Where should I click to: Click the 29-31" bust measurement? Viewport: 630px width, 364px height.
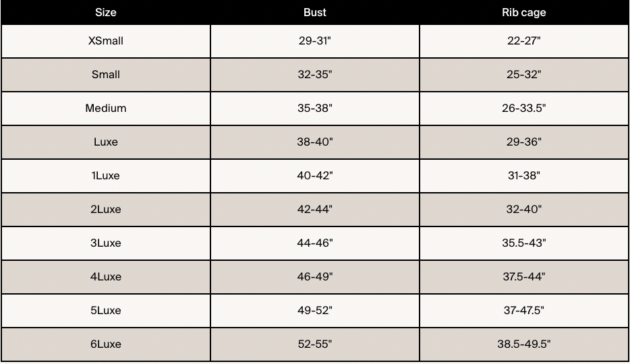click(x=315, y=41)
